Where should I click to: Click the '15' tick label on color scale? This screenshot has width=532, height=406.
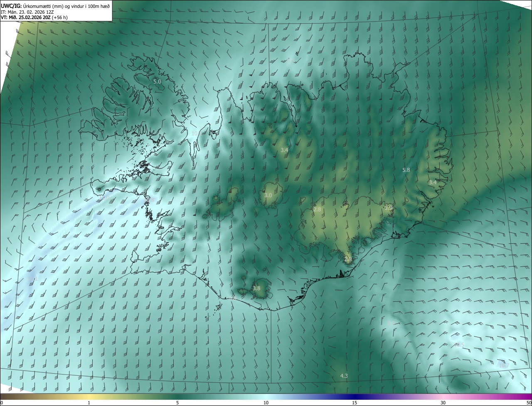click(x=355, y=403)
